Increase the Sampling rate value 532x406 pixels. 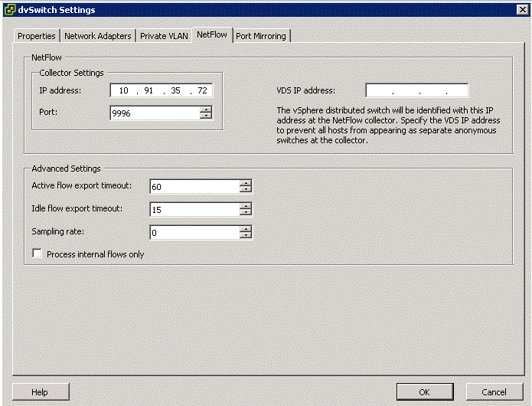coord(245,229)
